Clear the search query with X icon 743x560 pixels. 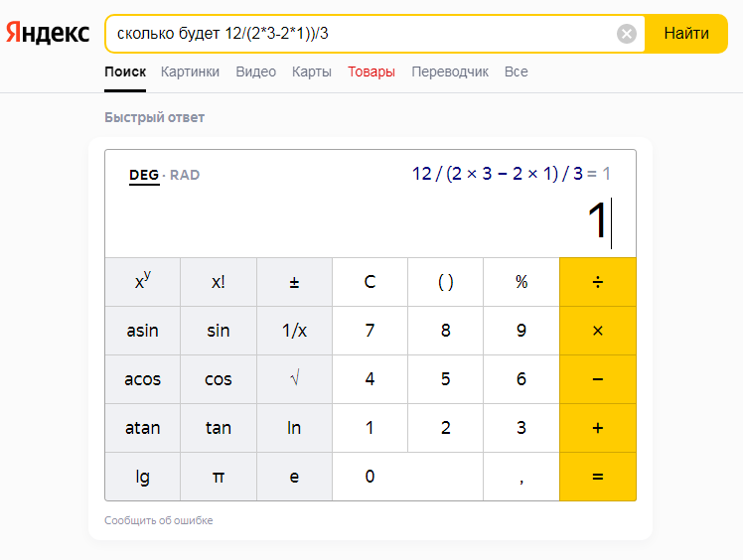(x=627, y=34)
